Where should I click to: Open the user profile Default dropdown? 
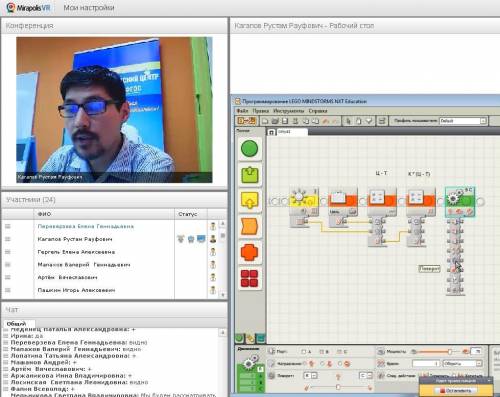click(463, 121)
